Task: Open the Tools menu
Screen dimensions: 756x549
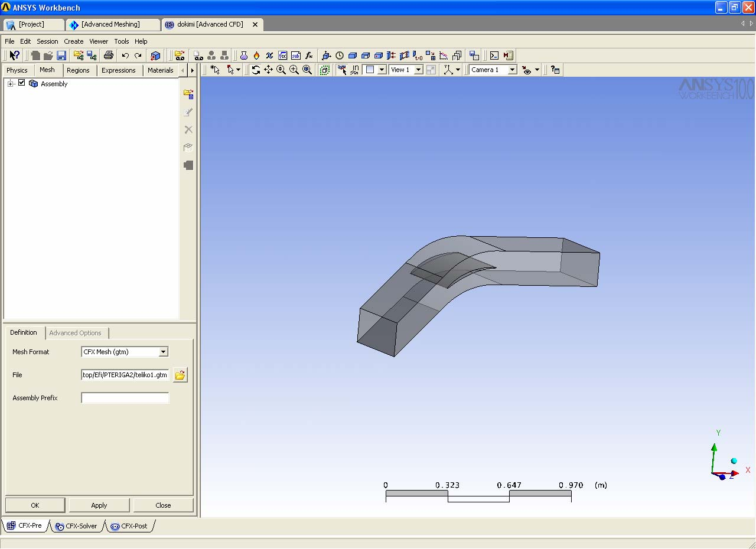Action: click(x=122, y=41)
